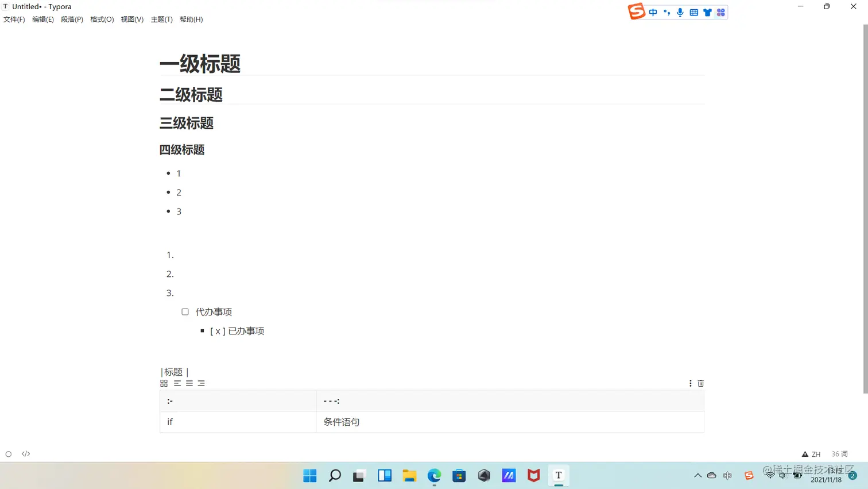
Task: Toggle Sogou punctuation mode
Action: pyautogui.click(x=666, y=12)
